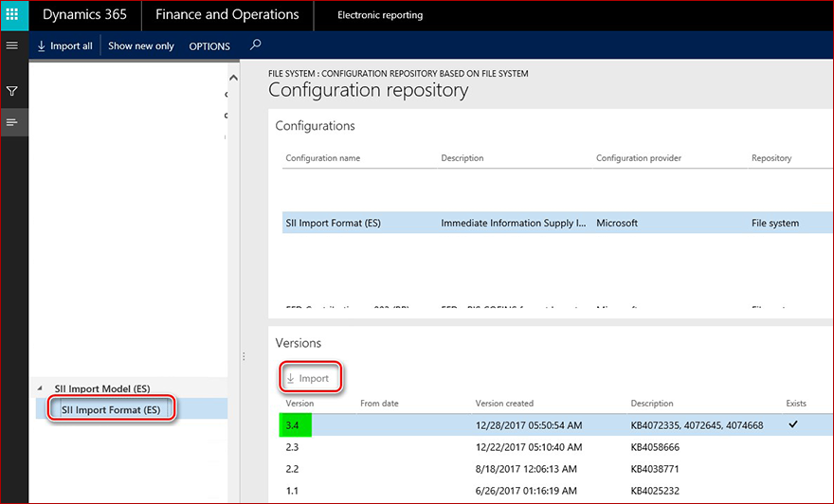This screenshot has height=504, width=834.
Task: Select SII Import Format (ES) tree item
Action: 111,410
